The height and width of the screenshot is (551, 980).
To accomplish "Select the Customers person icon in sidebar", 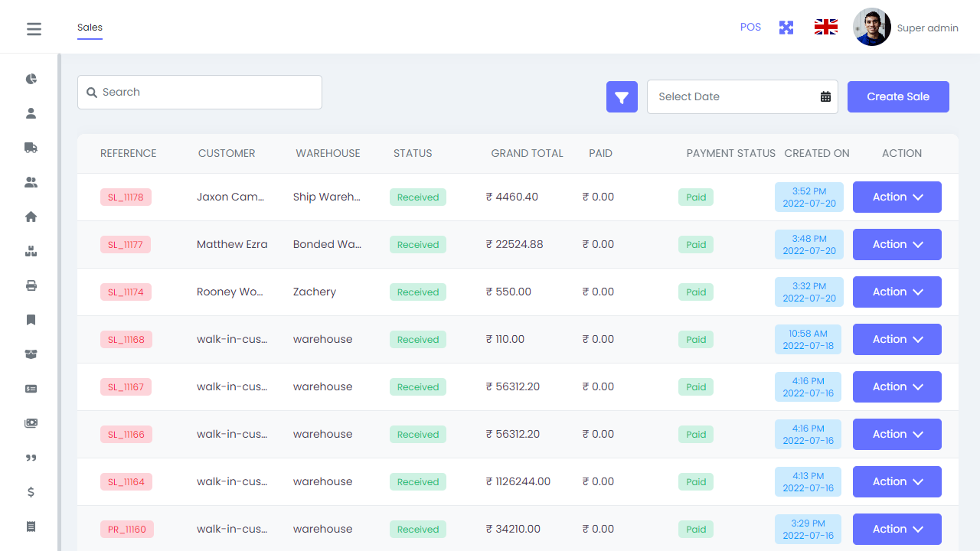I will (31, 113).
